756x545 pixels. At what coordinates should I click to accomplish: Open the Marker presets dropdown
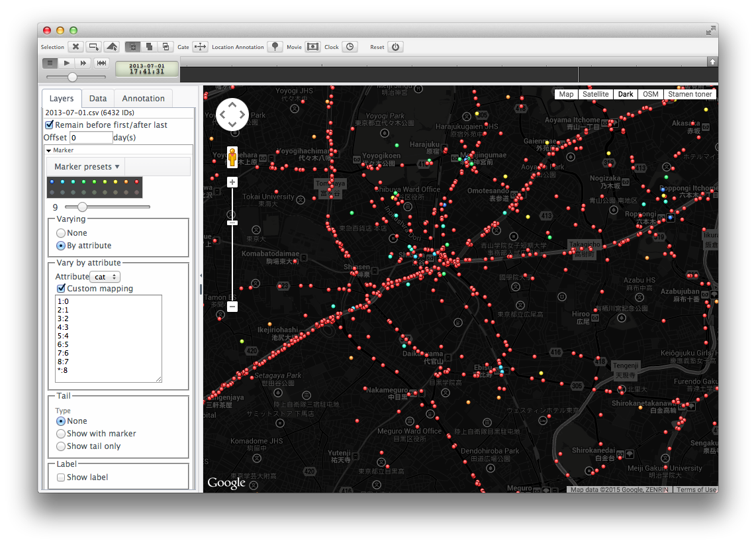click(85, 166)
